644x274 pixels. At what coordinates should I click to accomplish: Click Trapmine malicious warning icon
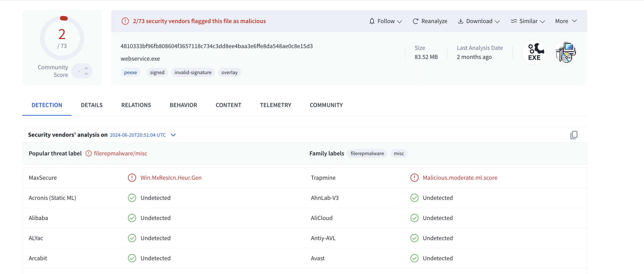click(x=414, y=178)
